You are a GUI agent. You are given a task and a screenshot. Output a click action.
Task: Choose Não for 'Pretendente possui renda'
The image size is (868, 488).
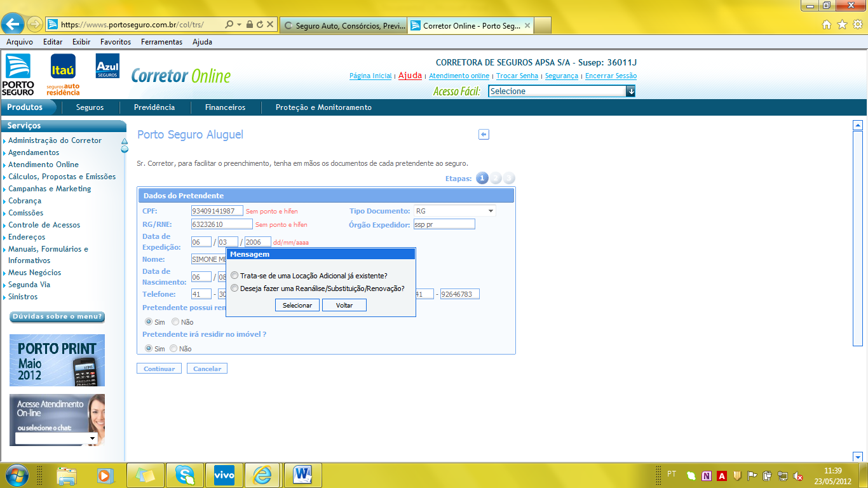175,322
